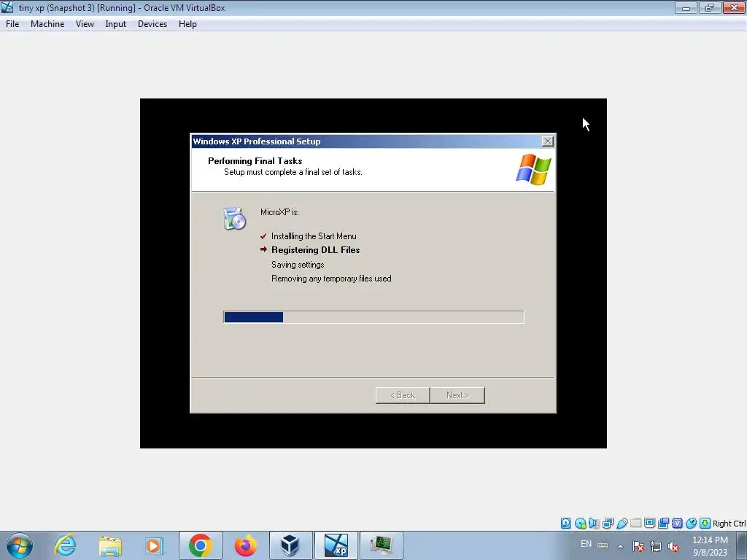Click the virtualization CPU 'V' status icon
The height and width of the screenshot is (560, 747).
pos(677,524)
